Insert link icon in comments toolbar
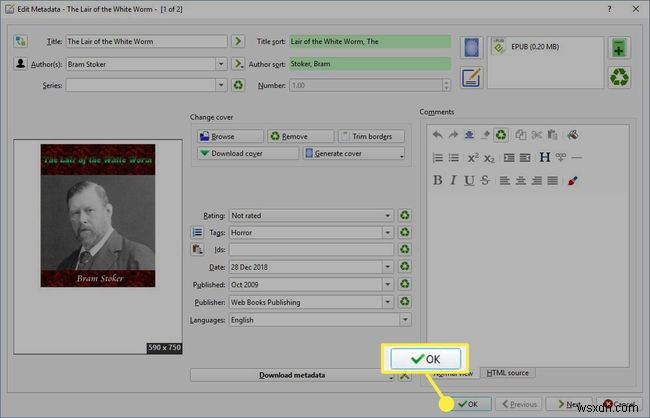The height and width of the screenshot is (418, 650). point(561,158)
